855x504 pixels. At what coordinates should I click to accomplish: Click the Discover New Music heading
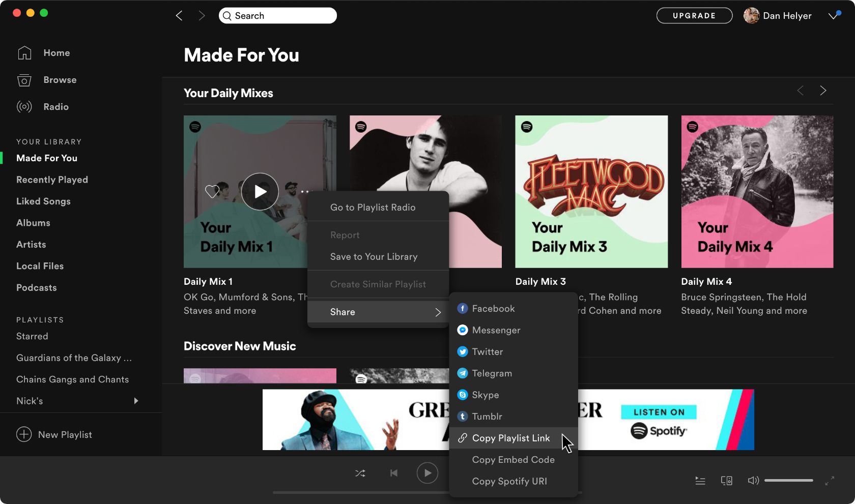click(x=240, y=346)
